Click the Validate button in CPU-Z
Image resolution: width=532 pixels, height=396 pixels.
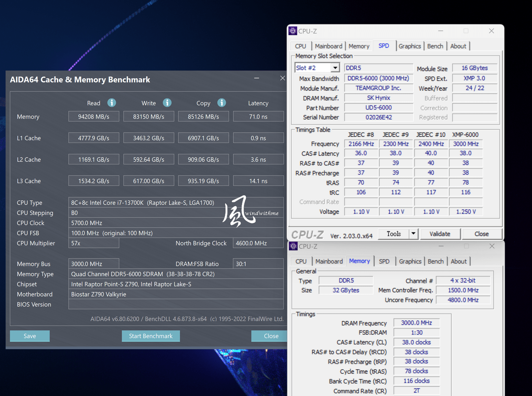click(x=440, y=234)
